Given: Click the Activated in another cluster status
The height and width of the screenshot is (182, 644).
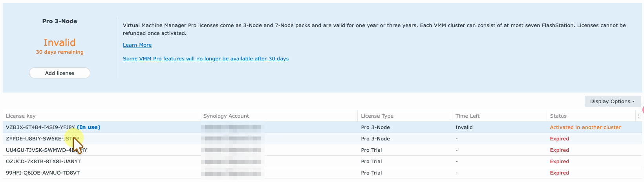Looking at the screenshot, I should [585, 127].
